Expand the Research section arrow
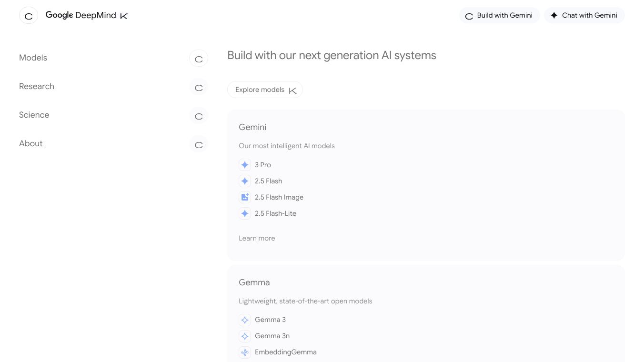644x362 pixels. point(199,87)
